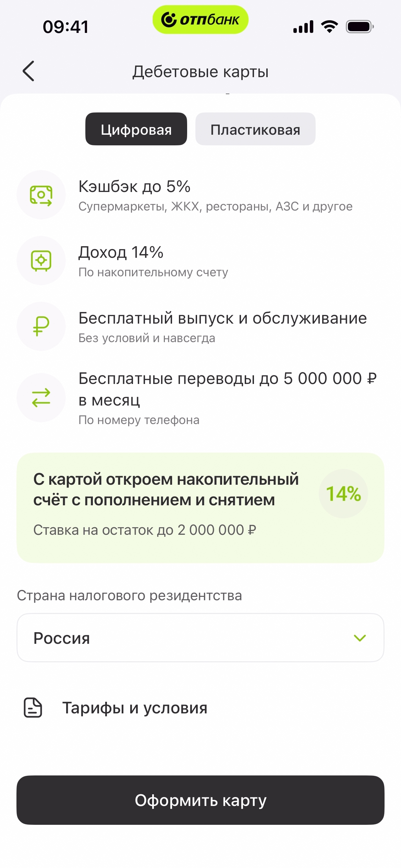401x868 pixels.
Task: Tap the document icon beside Тарифы и условия
Action: click(x=33, y=708)
